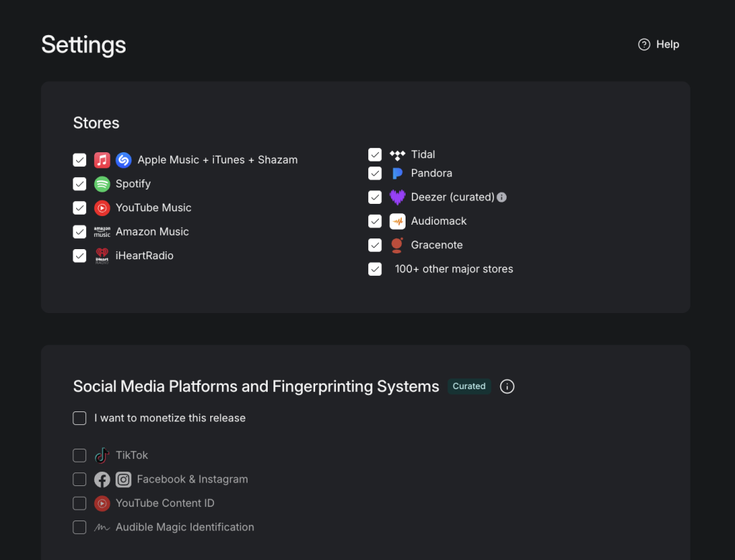Click the Facebook & Instagram label
The height and width of the screenshot is (560, 735).
coord(192,479)
